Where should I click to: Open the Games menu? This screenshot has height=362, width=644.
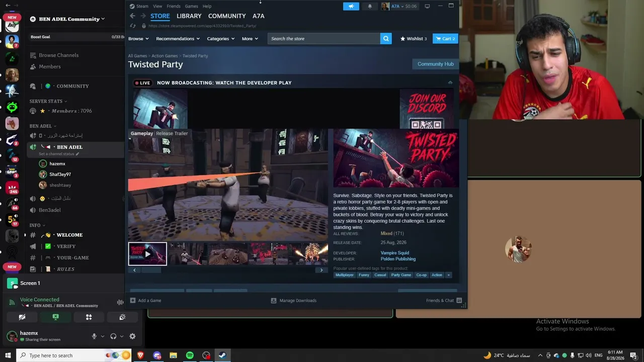(191, 6)
